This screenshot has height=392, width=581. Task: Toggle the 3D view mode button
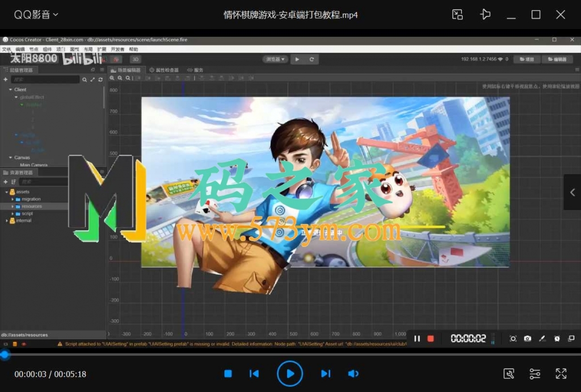coord(135,59)
